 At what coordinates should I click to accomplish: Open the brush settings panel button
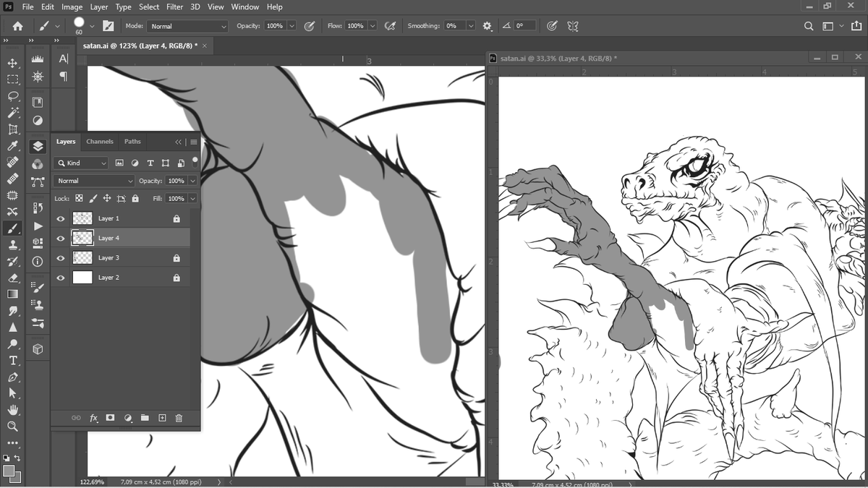click(x=109, y=26)
